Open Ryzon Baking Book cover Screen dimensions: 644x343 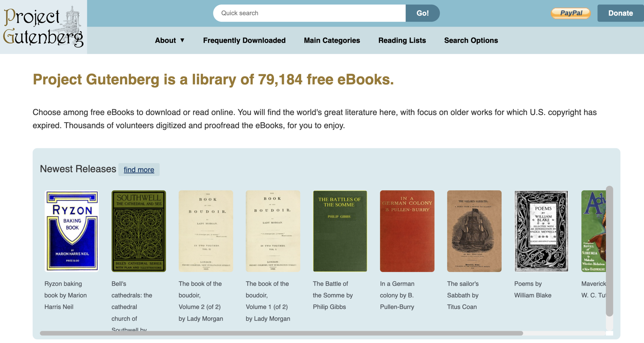click(72, 231)
